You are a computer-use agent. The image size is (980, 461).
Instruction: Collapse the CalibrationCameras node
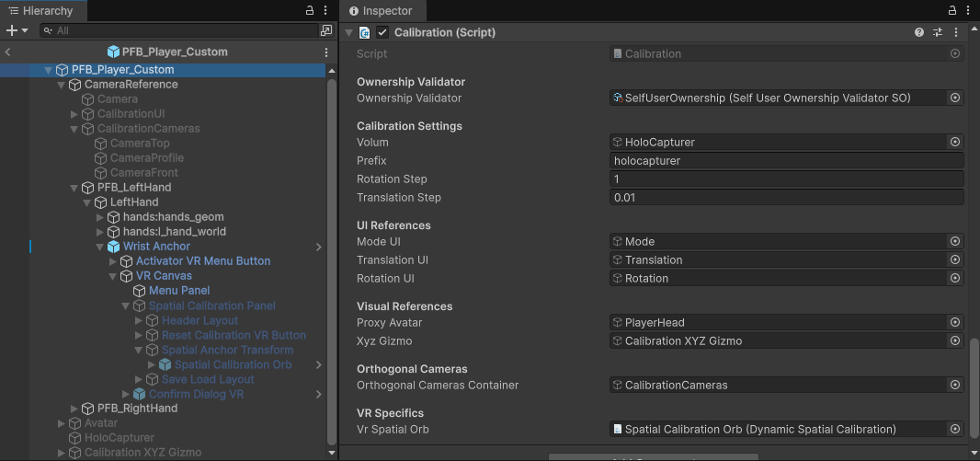(x=74, y=129)
